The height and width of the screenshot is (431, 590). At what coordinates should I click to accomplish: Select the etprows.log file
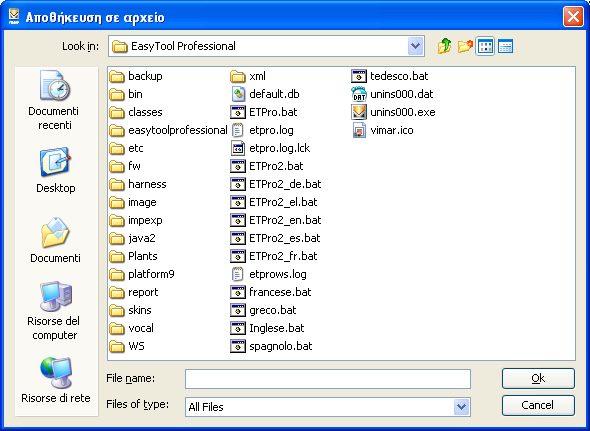pos(268,274)
